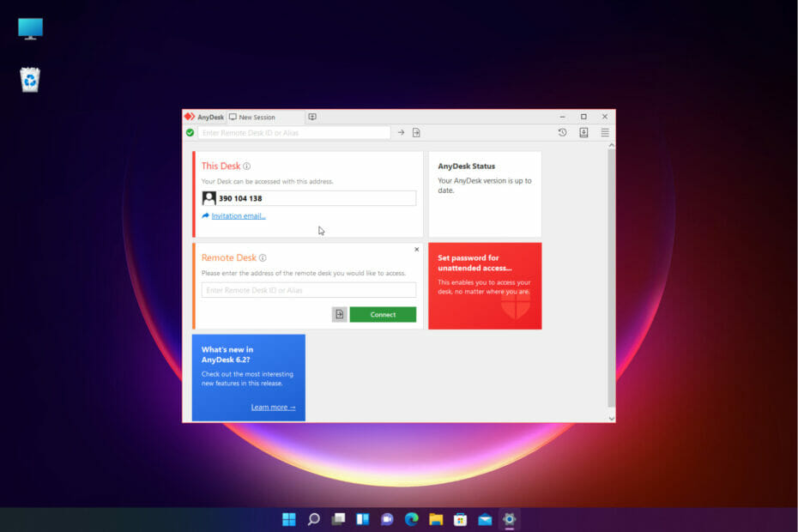Click the user avatar icon beside the desk ID
This screenshot has width=798, height=532.
pos(209,198)
